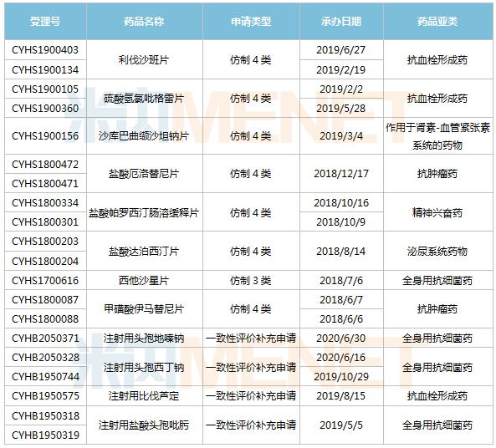Click the CYHS1900156 acceptance number
The width and height of the screenshot is (496, 448).
45,136
